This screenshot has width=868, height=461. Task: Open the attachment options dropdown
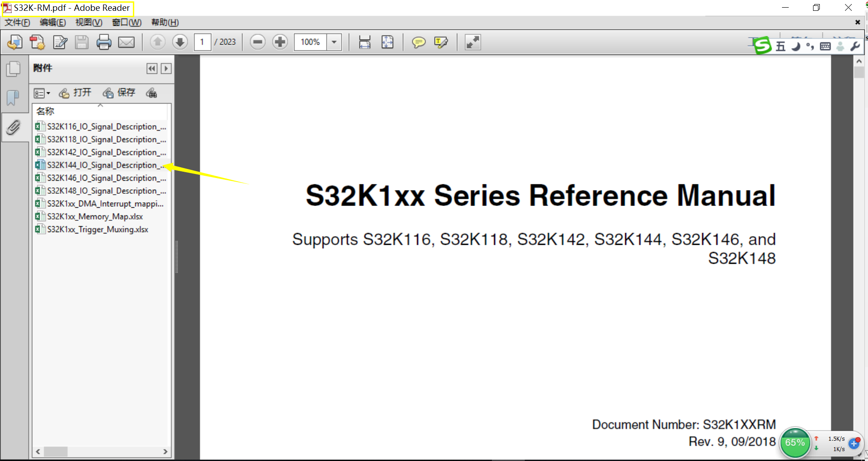(x=41, y=93)
